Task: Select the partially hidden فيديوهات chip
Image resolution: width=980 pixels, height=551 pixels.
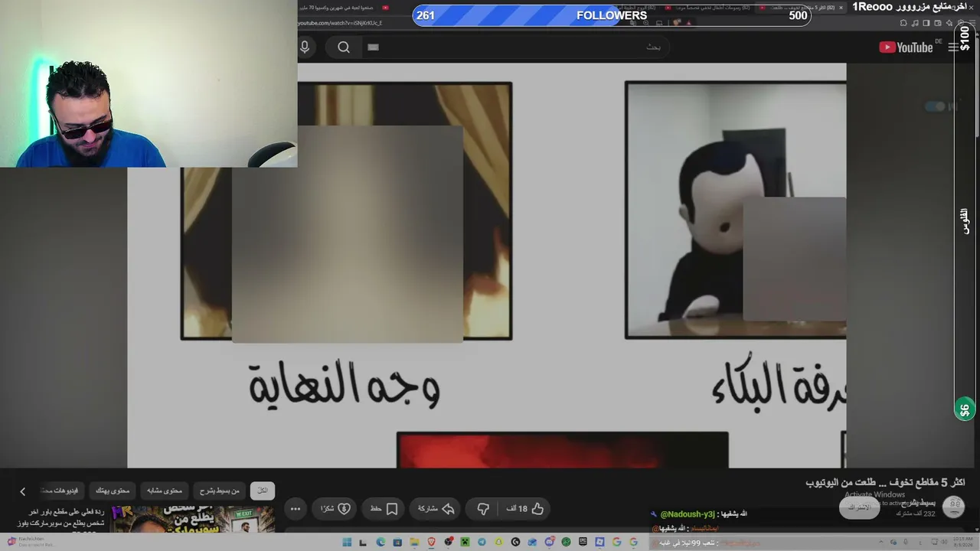Action: (61, 491)
